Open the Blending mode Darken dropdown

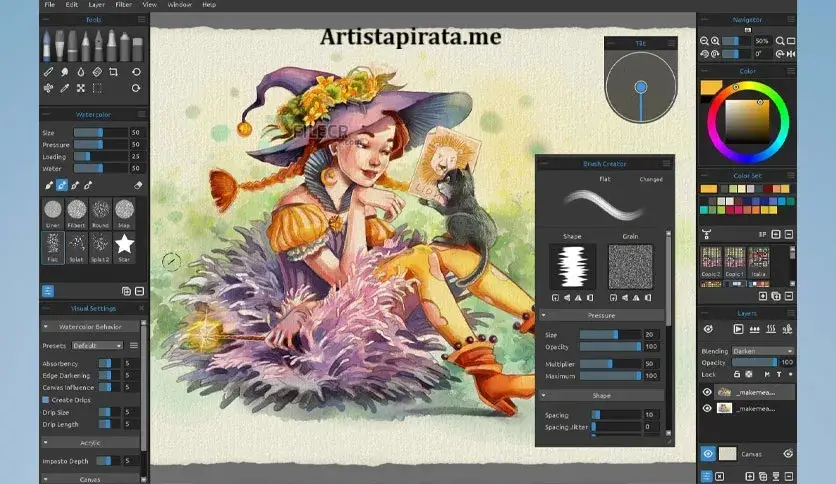coord(762,351)
